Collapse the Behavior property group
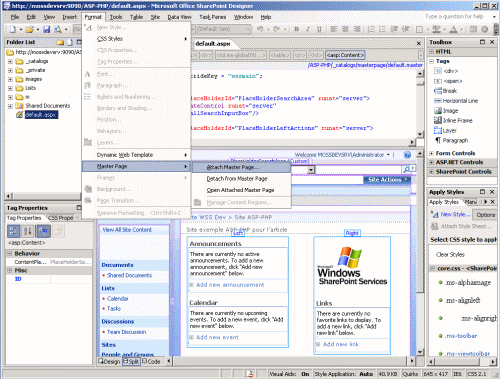The image size is (500, 379). [9, 254]
